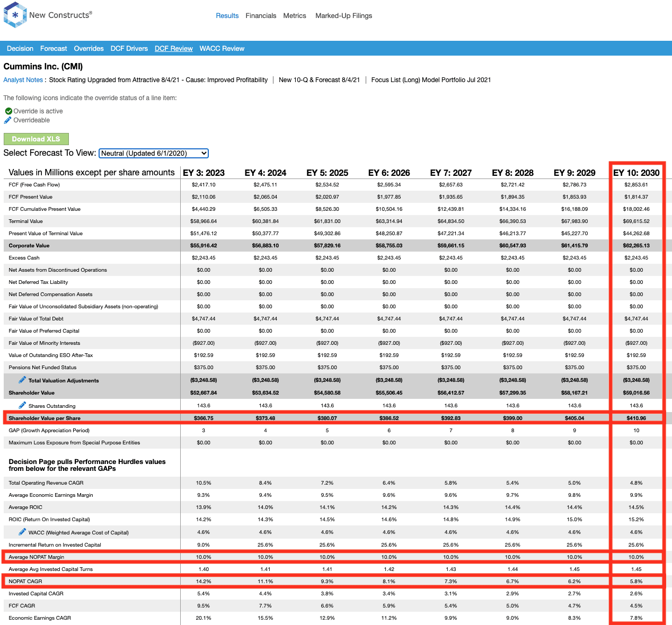
Task: Open the Marked-Up Filings menu item
Action: pyautogui.click(x=343, y=16)
